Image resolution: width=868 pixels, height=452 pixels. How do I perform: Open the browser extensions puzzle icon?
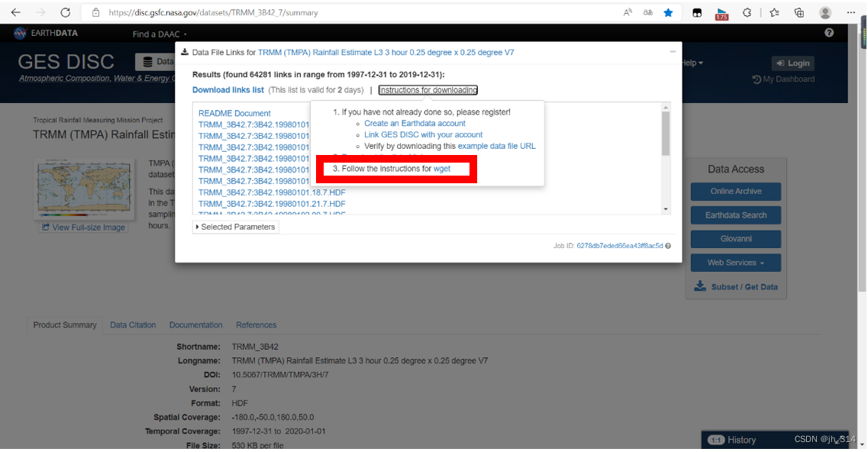747,12
